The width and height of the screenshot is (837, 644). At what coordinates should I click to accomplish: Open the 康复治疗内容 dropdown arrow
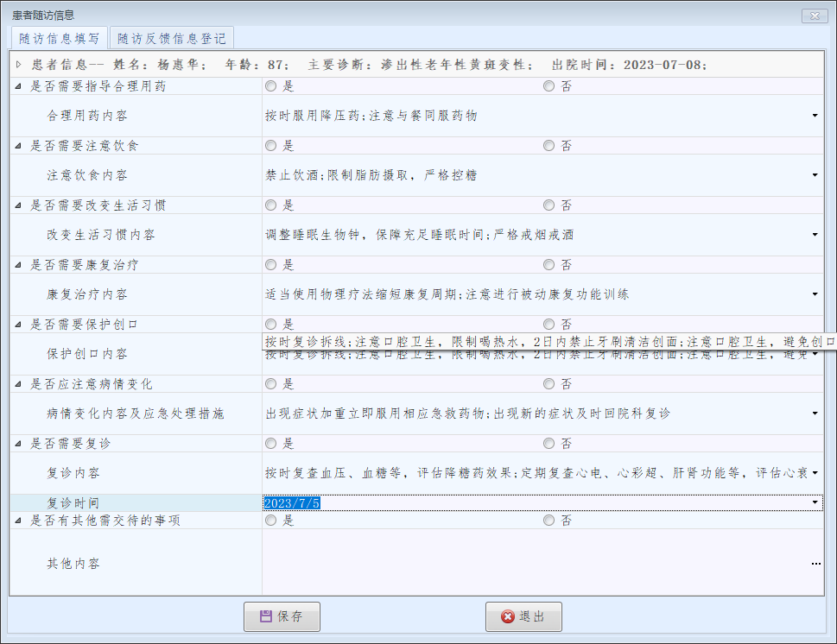point(815,294)
